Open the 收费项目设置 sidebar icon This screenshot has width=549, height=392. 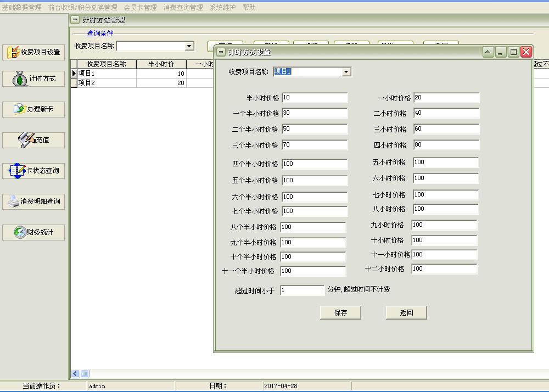click(x=34, y=52)
